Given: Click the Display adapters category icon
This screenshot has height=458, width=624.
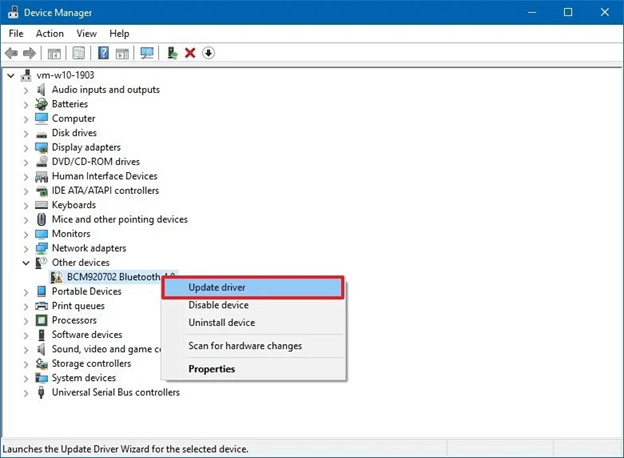Looking at the screenshot, I should pos(41,148).
